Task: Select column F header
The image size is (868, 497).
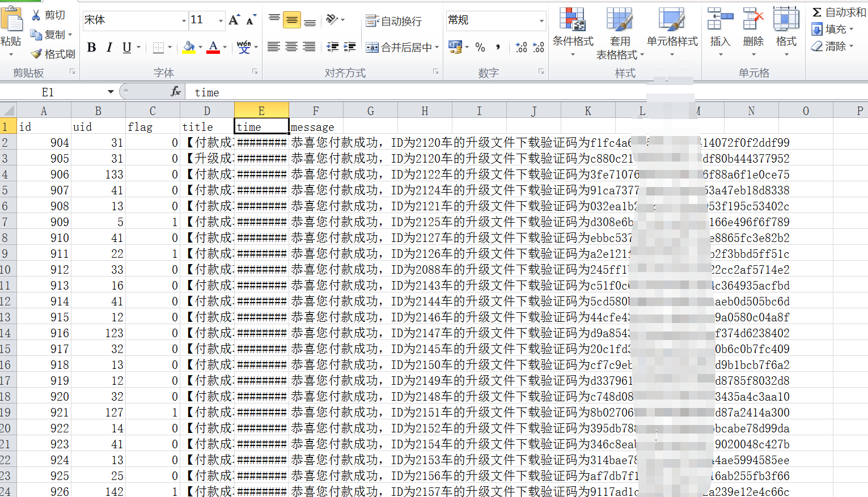Action: click(x=316, y=111)
